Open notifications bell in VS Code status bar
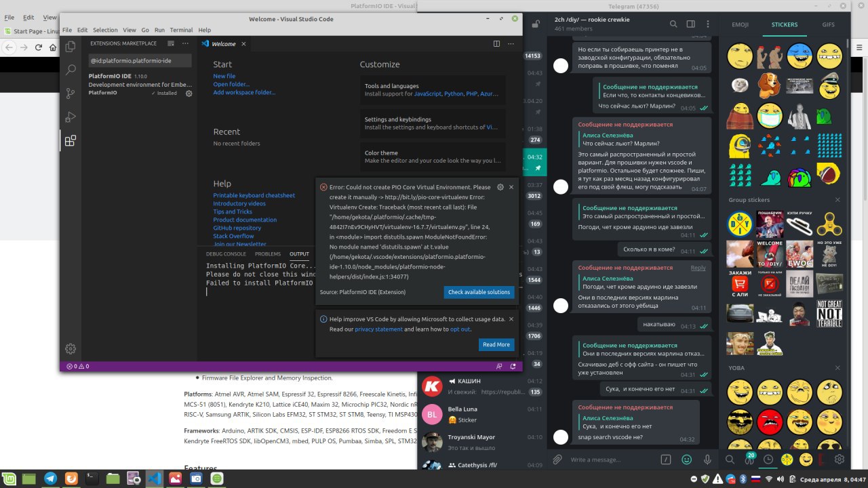The height and width of the screenshot is (488, 868). tap(513, 366)
